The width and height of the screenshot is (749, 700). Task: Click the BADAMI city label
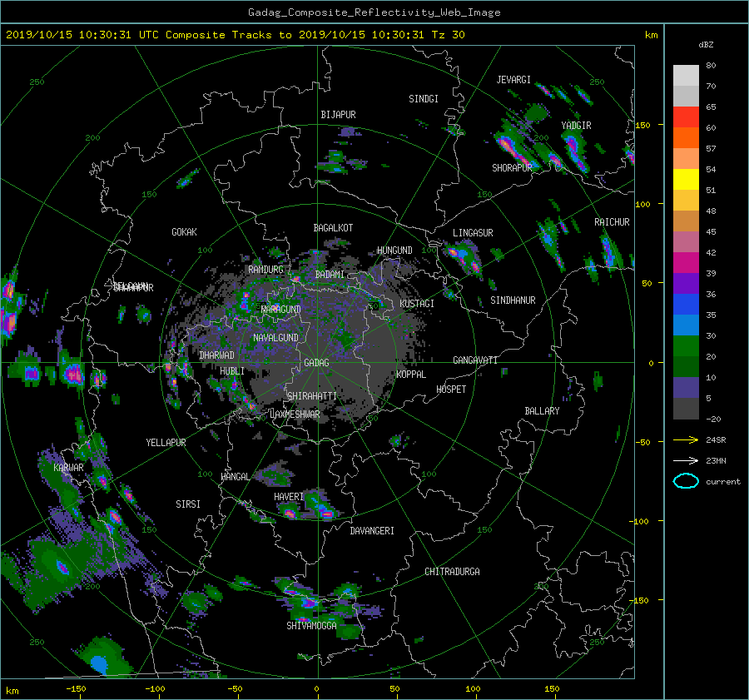pyautogui.click(x=330, y=275)
